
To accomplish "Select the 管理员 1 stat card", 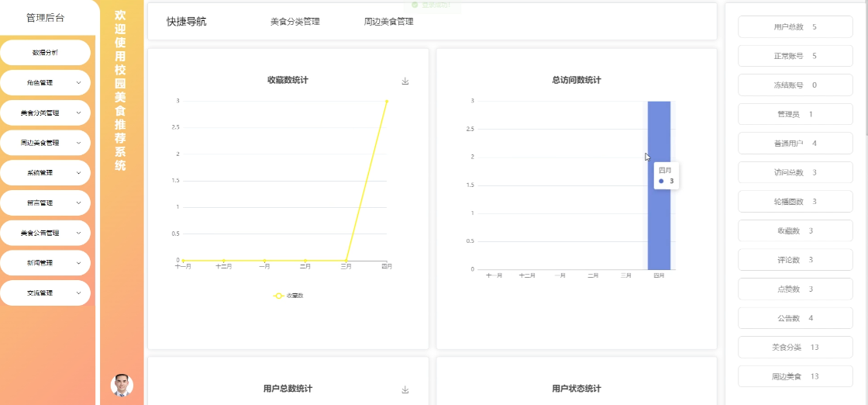I will pyautogui.click(x=795, y=114).
